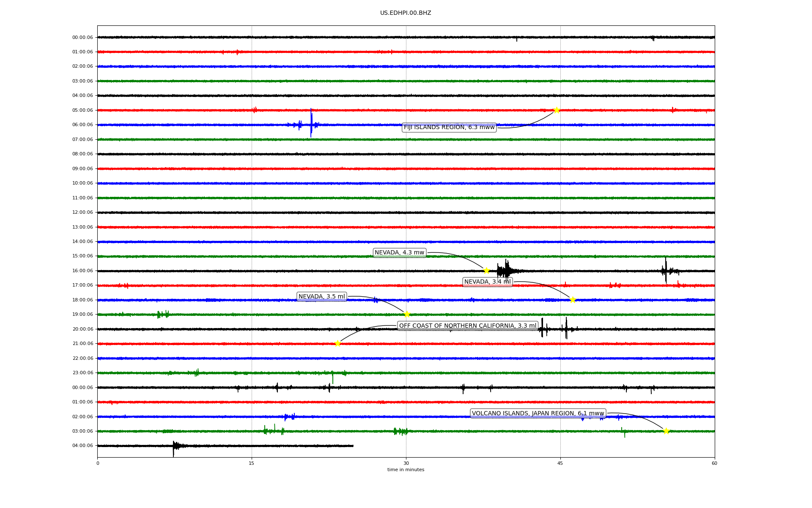This screenshot has height=508, width=812.
Task: Click the 'time in minutes' axis label
Action: pos(405,470)
